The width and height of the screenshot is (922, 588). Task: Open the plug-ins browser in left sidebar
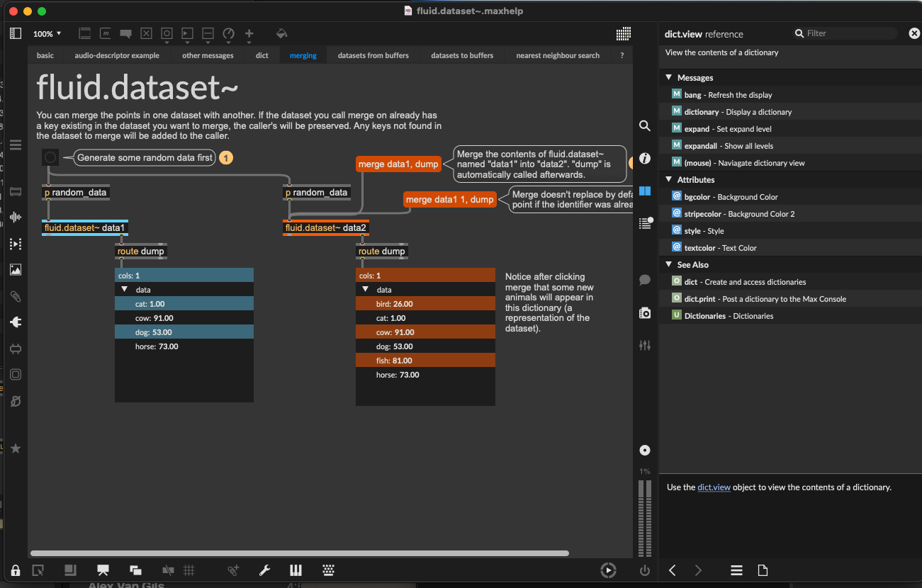[x=16, y=322]
